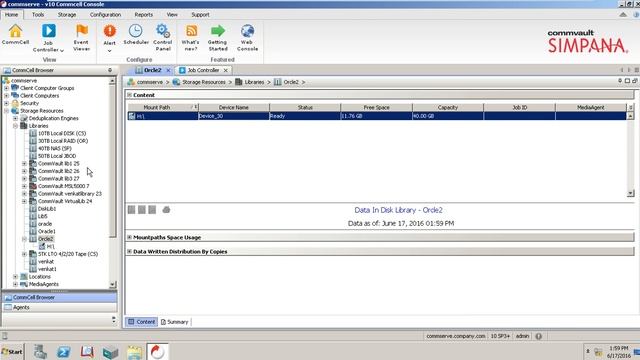This screenshot has width=640, height=360.
Task: Pin the CommCell Browser panel
Action: (x=110, y=70)
